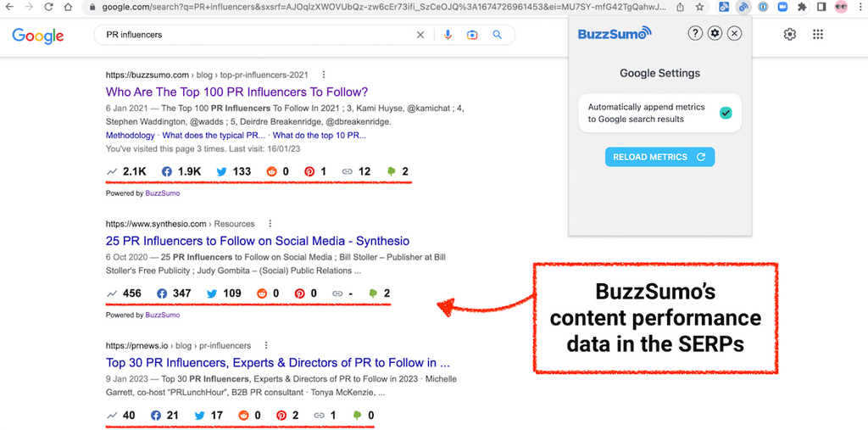Close the BuzzSumo popup panel

(x=735, y=33)
